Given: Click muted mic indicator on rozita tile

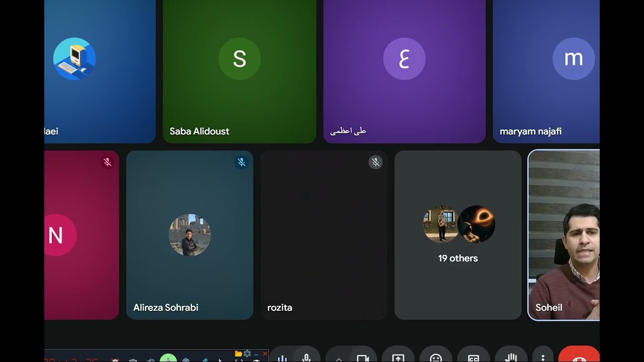Looking at the screenshot, I should tap(375, 162).
